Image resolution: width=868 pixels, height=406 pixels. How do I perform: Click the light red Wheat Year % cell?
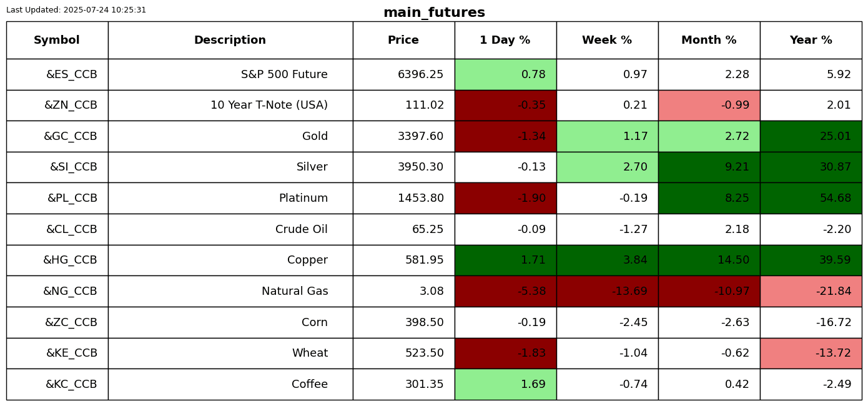point(811,354)
